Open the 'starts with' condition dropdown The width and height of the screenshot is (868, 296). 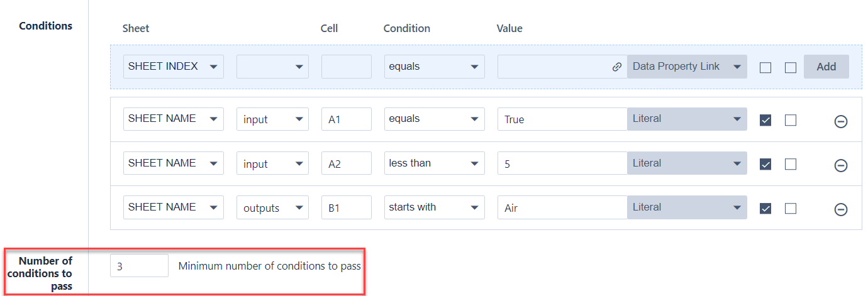pyautogui.click(x=434, y=207)
